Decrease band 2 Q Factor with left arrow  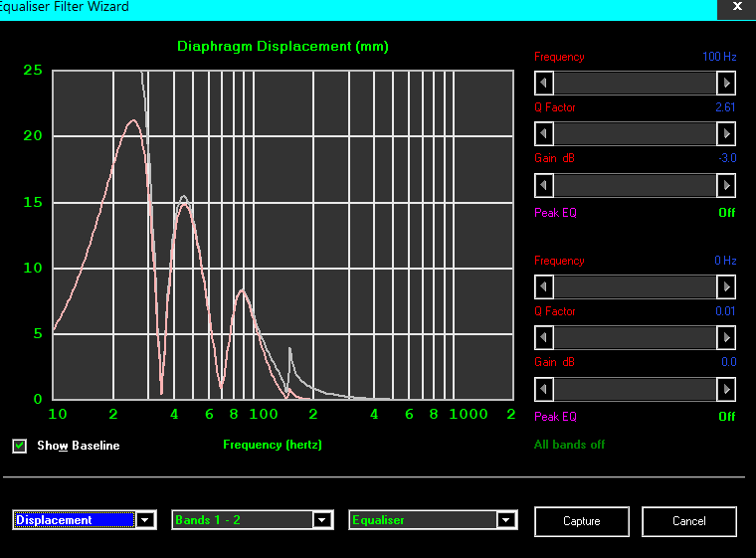[x=544, y=337]
